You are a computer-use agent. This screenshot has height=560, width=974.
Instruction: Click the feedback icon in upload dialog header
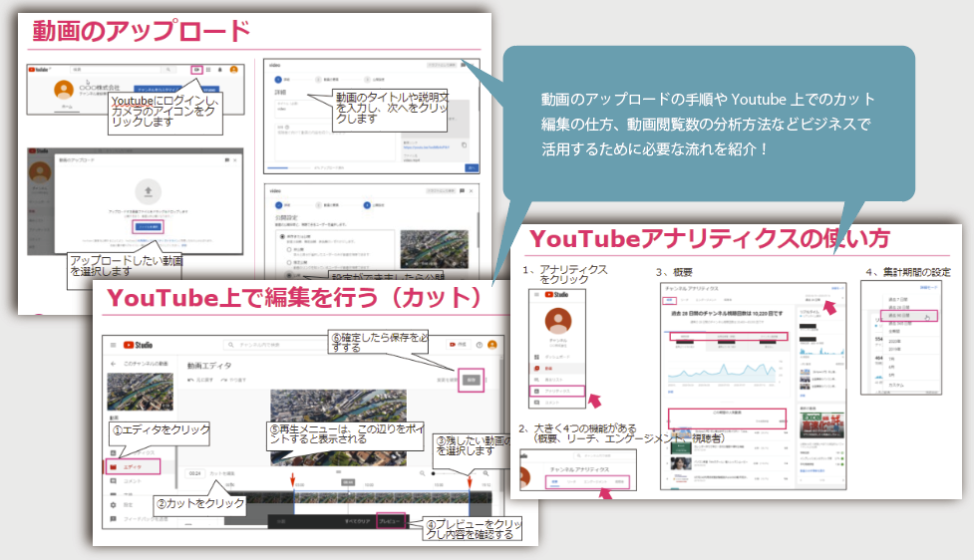227,160
